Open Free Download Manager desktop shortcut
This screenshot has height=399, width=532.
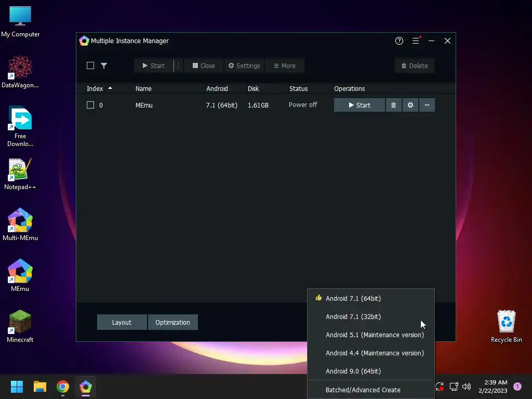point(20,126)
